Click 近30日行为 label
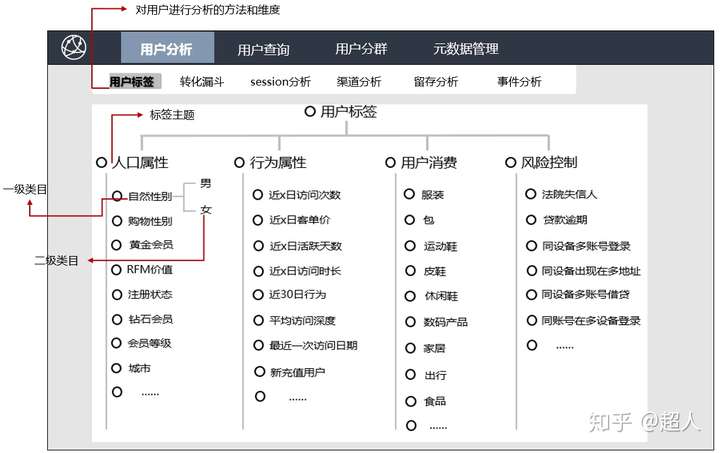Viewport: 720px width, 453px height. 298,294
